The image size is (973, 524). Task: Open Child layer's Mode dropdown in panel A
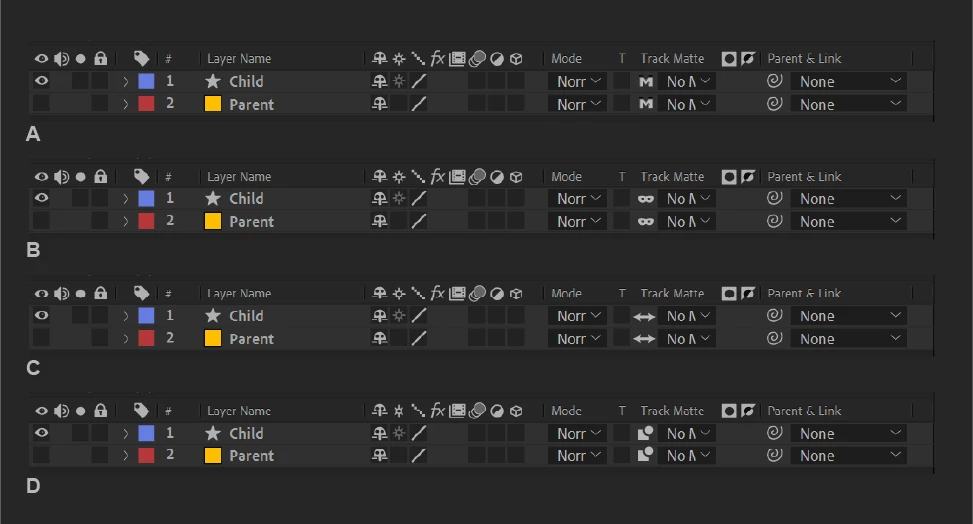(x=578, y=81)
